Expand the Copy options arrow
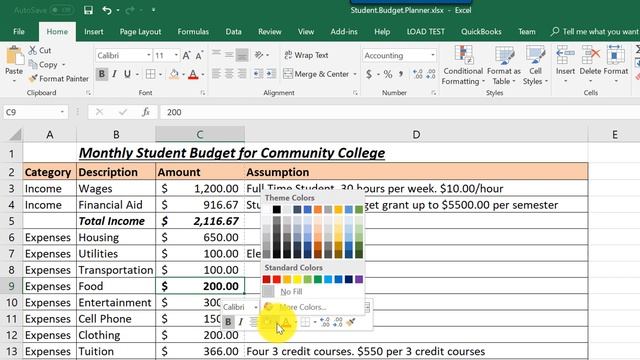Viewport: 640px width, 360px height. click(64, 65)
